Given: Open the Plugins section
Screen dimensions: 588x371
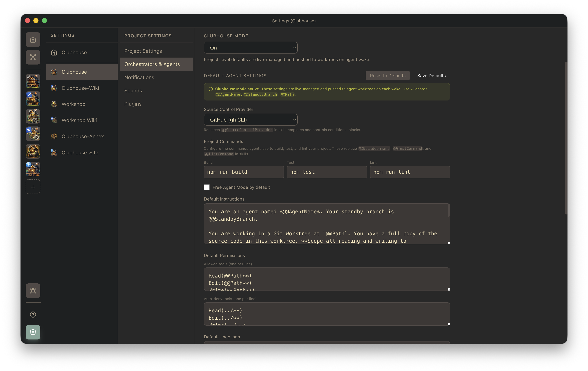Looking at the screenshot, I should pyautogui.click(x=133, y=104).
